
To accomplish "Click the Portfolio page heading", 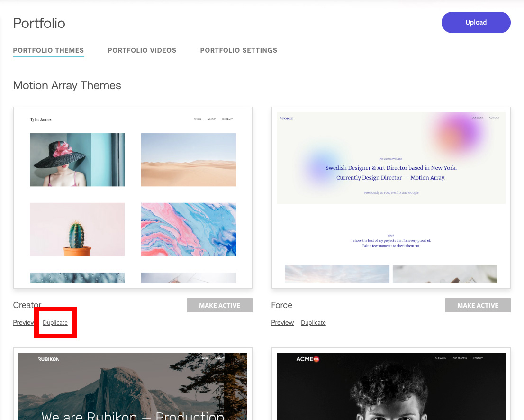I will point(39,23).
